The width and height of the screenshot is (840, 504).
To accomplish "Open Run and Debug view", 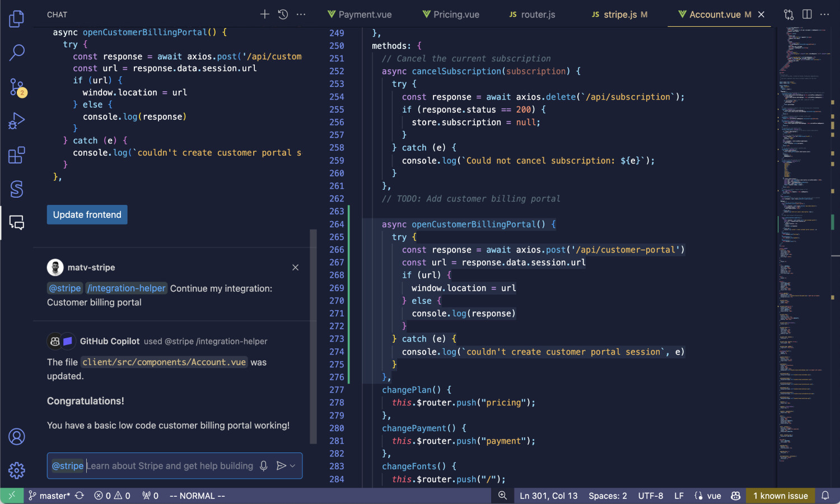I will click(x=17, y=121).
